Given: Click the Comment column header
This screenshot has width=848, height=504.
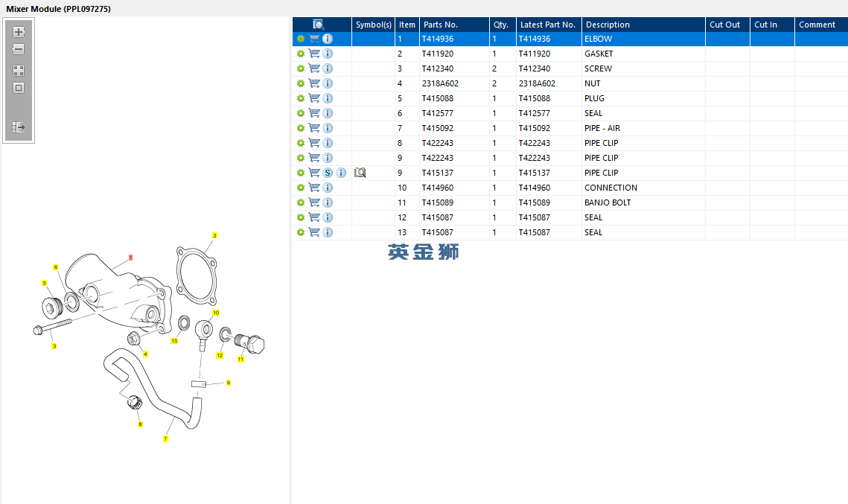Looking at the screenshot, I should coord(821,25).
